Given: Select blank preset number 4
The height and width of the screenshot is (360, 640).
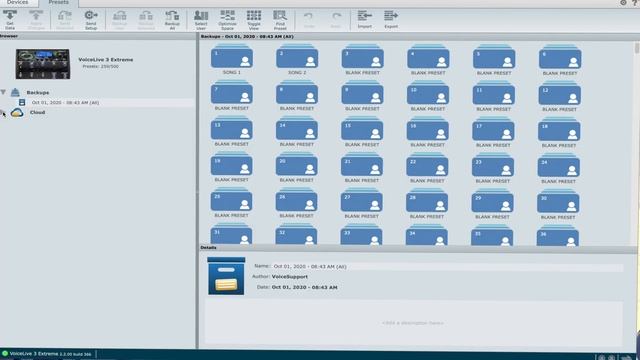Looking at the screenshot, I should point(428,60).
